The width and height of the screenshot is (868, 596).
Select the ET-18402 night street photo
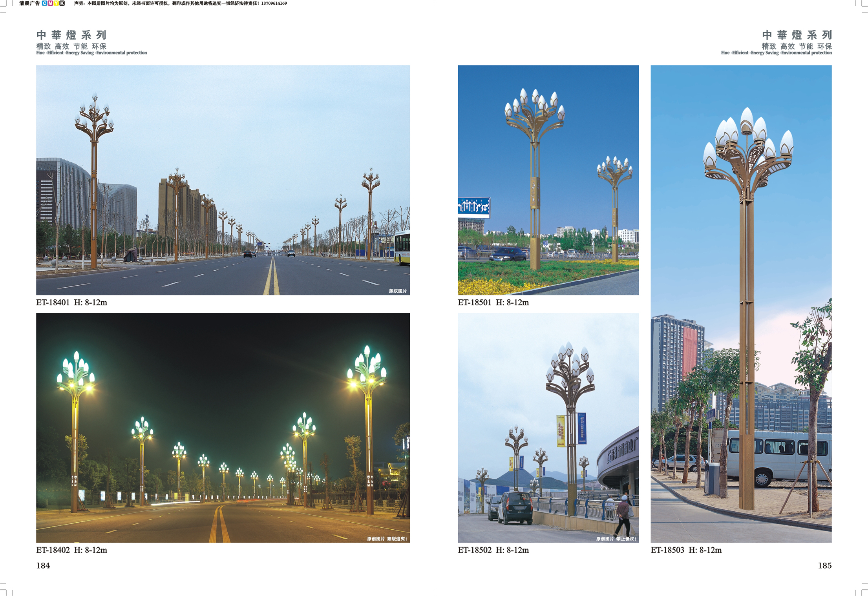click(x=223, y=427)
